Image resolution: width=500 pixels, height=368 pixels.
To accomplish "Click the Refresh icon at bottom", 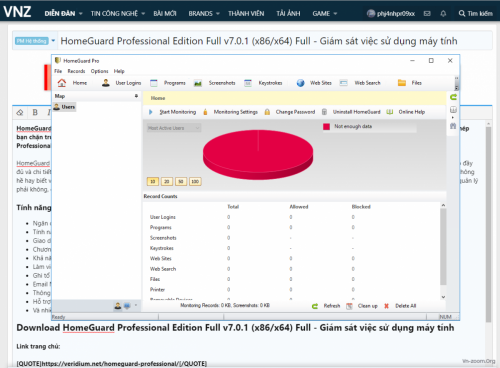I will click(315, 306).
